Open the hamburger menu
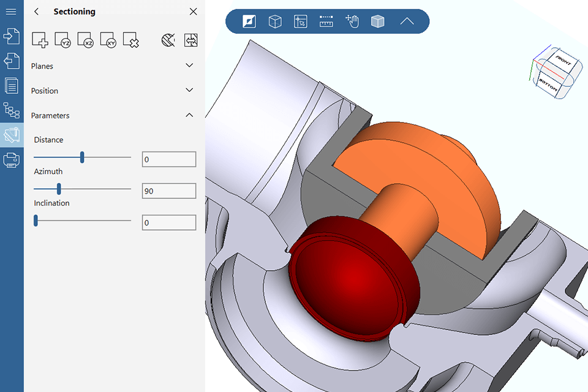Image resolution: width=588 pixels, height=392 pixels. point(11,12)
